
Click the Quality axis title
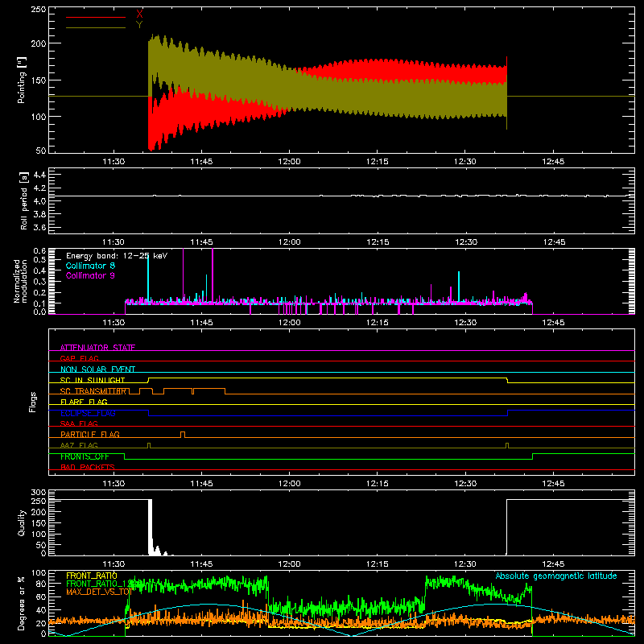click(x=22, y=522)
